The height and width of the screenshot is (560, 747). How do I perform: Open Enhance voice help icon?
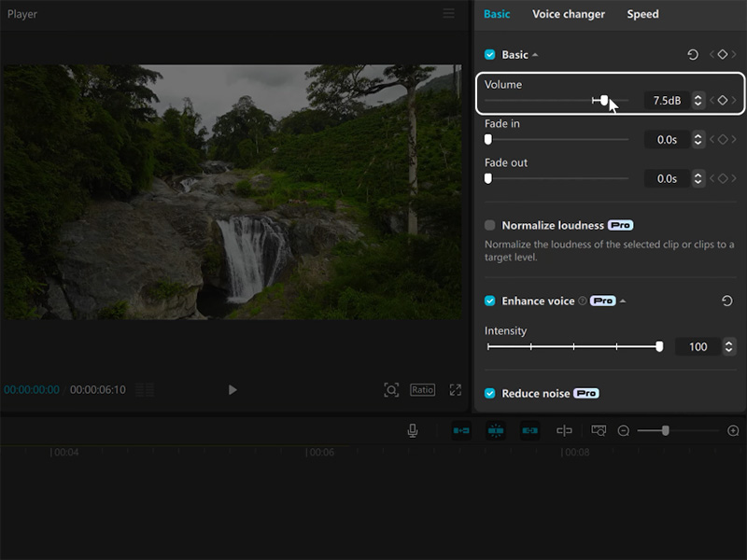coord(582,301)
